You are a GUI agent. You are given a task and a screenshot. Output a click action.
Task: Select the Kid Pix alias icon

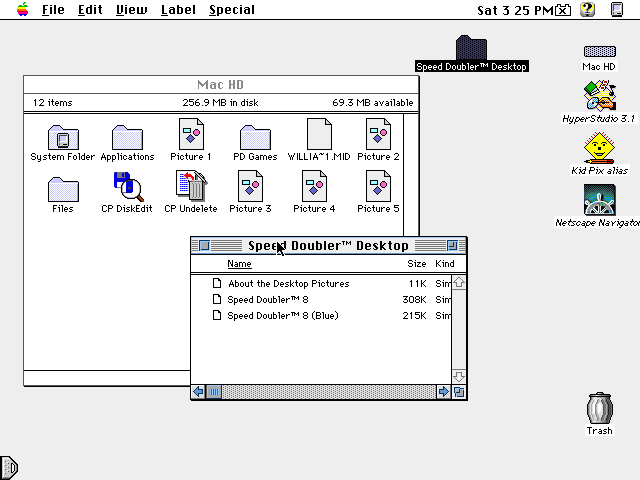[599, 148]
